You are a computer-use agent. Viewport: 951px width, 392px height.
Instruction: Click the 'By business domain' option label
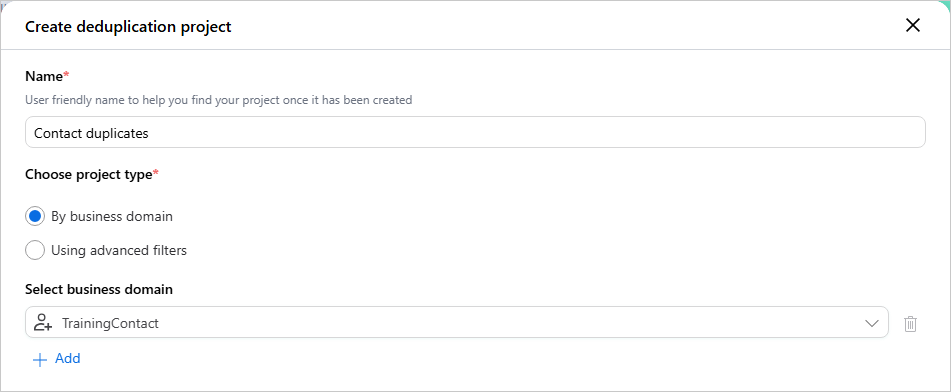click(x=112, y=217)
